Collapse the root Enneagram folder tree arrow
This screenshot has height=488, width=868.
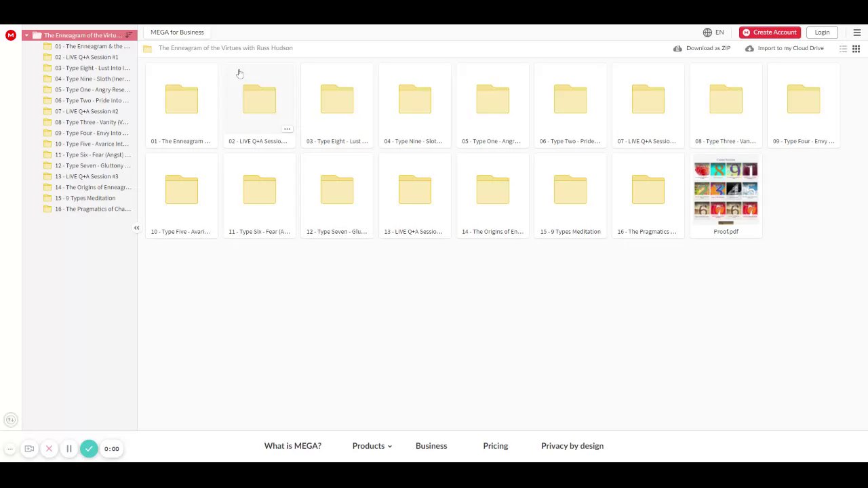26,35
